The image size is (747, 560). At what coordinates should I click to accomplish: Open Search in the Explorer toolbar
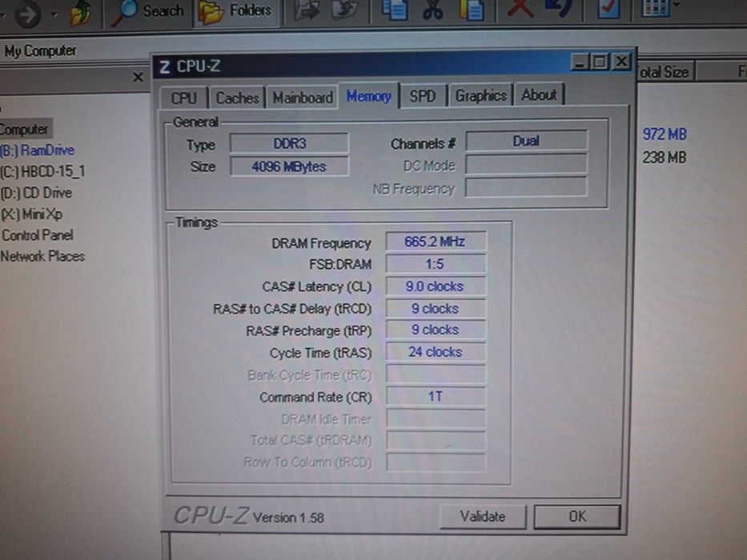[147, 12]
